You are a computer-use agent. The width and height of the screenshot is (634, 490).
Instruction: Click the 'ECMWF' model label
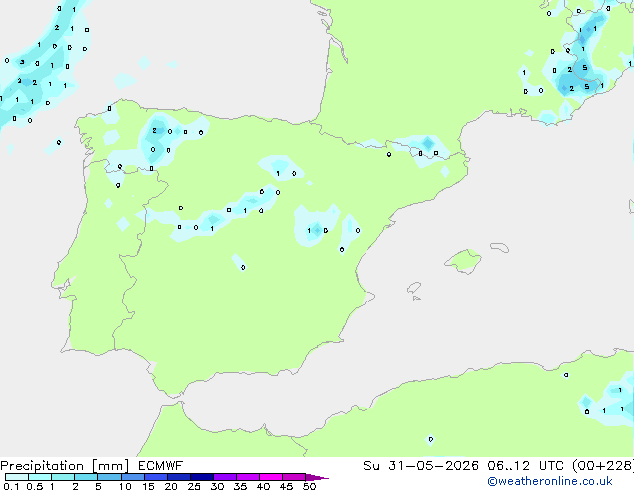161,466
